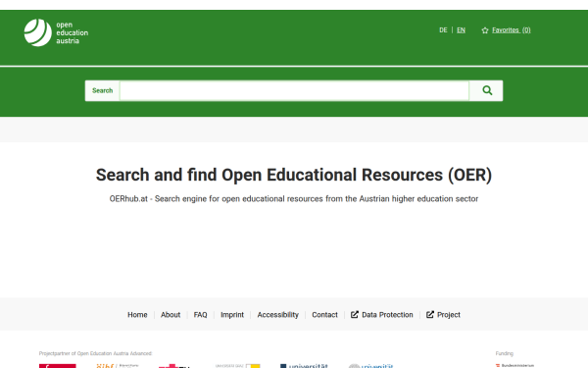
Task: Open the Imprint footer link
Action: pyautogui.click(x=232, y=315)
